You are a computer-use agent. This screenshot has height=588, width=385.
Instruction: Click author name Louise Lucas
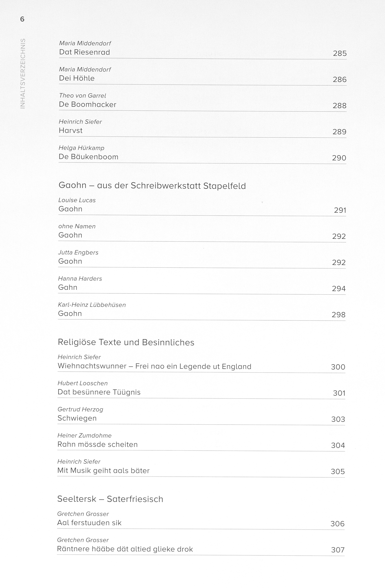click(77, 200)
